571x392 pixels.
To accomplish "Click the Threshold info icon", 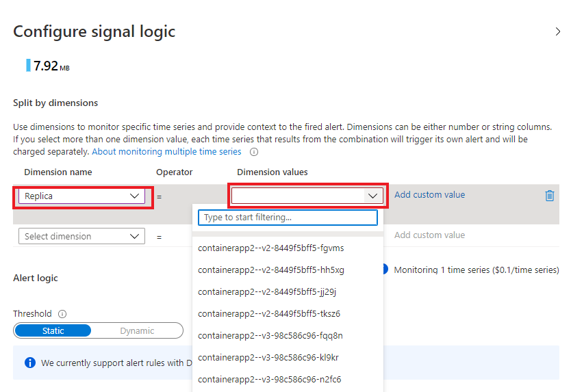I will point(62,314).
